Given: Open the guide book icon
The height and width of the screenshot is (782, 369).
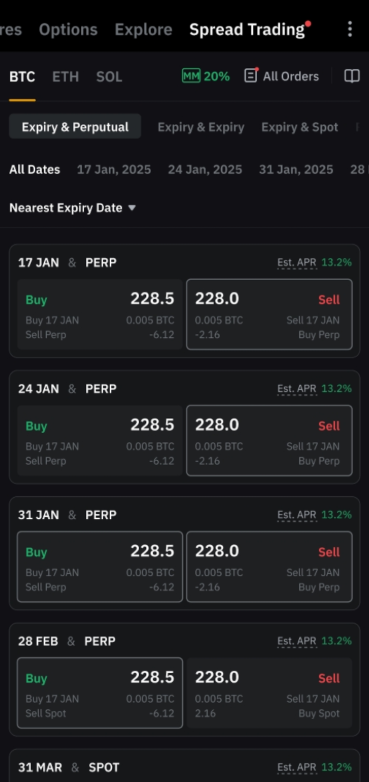Looking at the screenshot, I should point(352,76).
